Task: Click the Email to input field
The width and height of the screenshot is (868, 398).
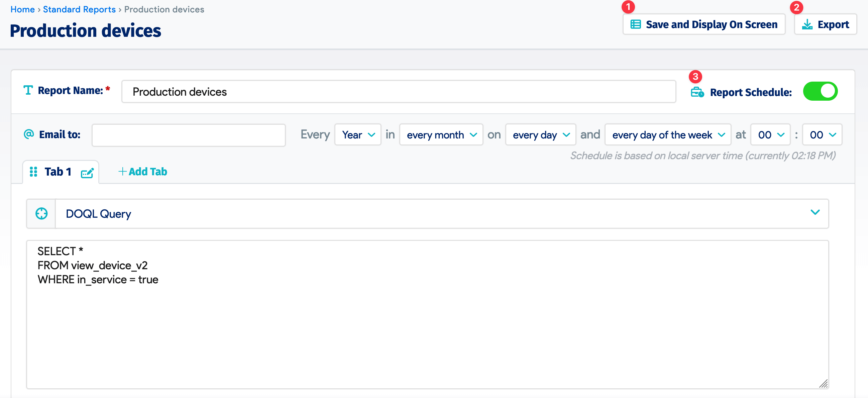Action: [x=189, y=135]
